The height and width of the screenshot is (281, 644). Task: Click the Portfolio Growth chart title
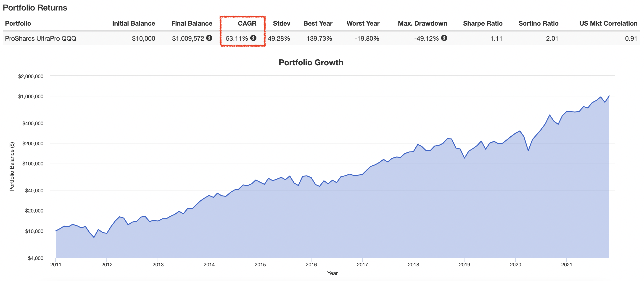311,63
